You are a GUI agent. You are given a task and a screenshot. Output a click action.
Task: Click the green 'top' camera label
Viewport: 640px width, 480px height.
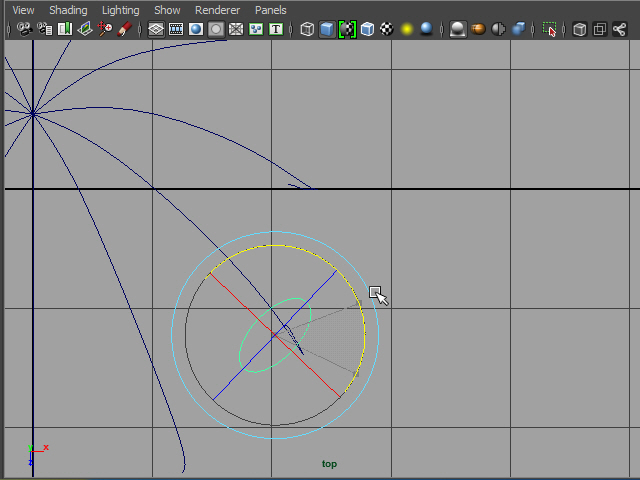329,464
